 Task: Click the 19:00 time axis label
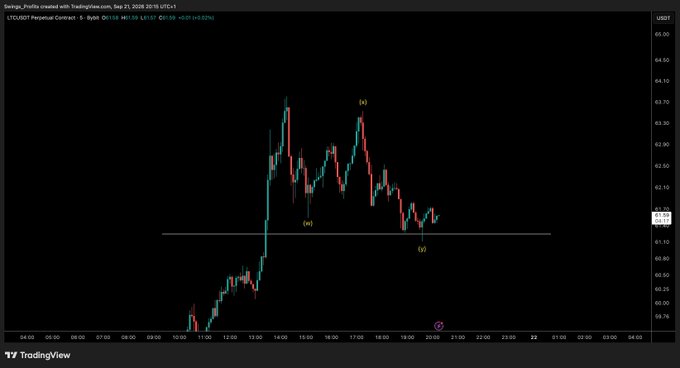click(x=407, y=337)
